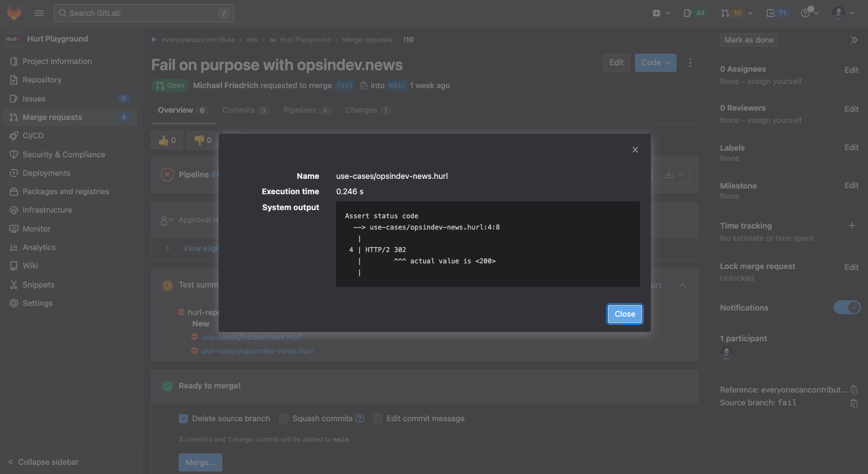The height and width of the screenshot is (474, 868).
Task: Click the GitLab fox logo
Action: pos(14,13)
